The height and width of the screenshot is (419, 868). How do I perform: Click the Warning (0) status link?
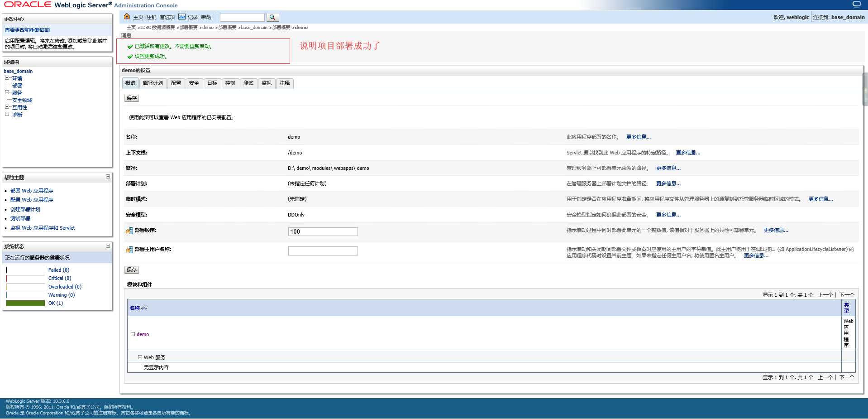(x=62, y=295)
